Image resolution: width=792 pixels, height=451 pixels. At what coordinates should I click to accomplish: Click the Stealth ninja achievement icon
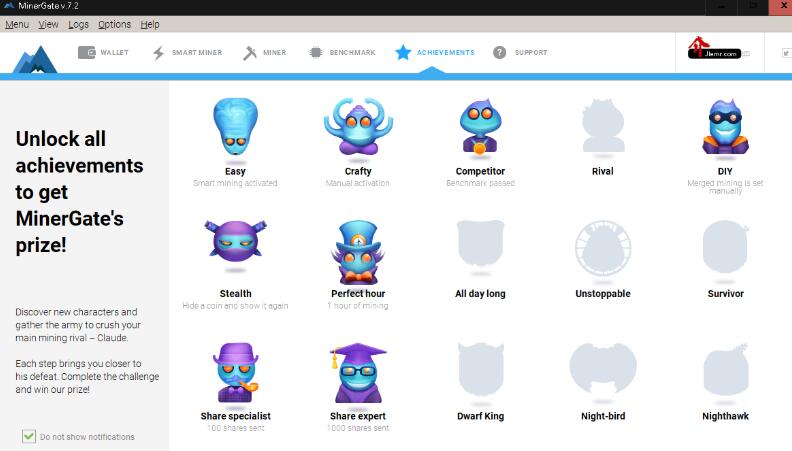(235, 241)
